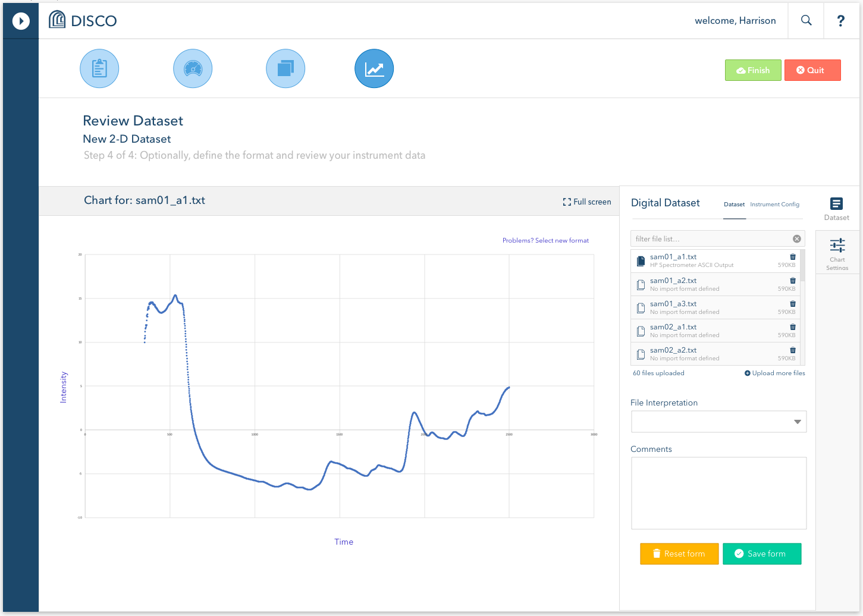The width and height of the screenshot is (863, 616).
Task: Open search with the magnifier icon
Action: [x=806, y=20]
